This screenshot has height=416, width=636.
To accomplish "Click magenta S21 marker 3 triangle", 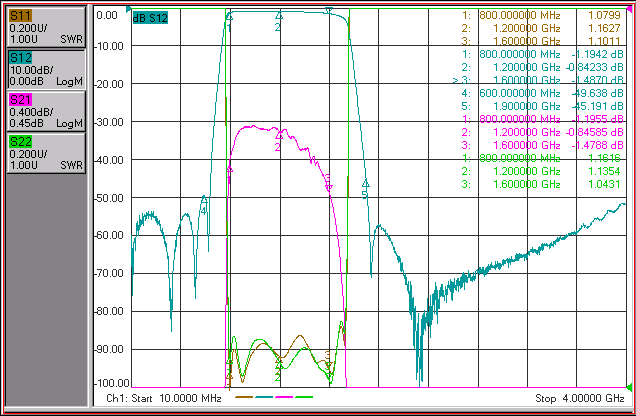I will 329,187.
